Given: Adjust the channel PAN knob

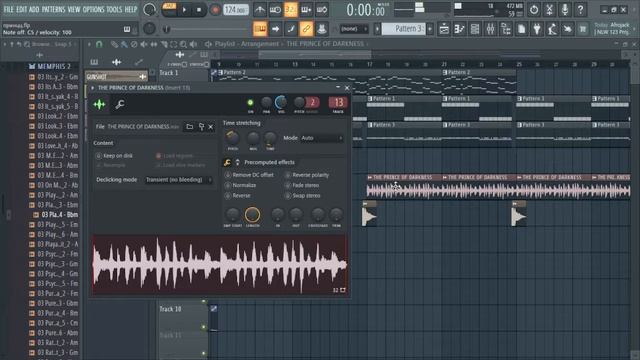Looking at the screenshot, I should coord(266,102).
